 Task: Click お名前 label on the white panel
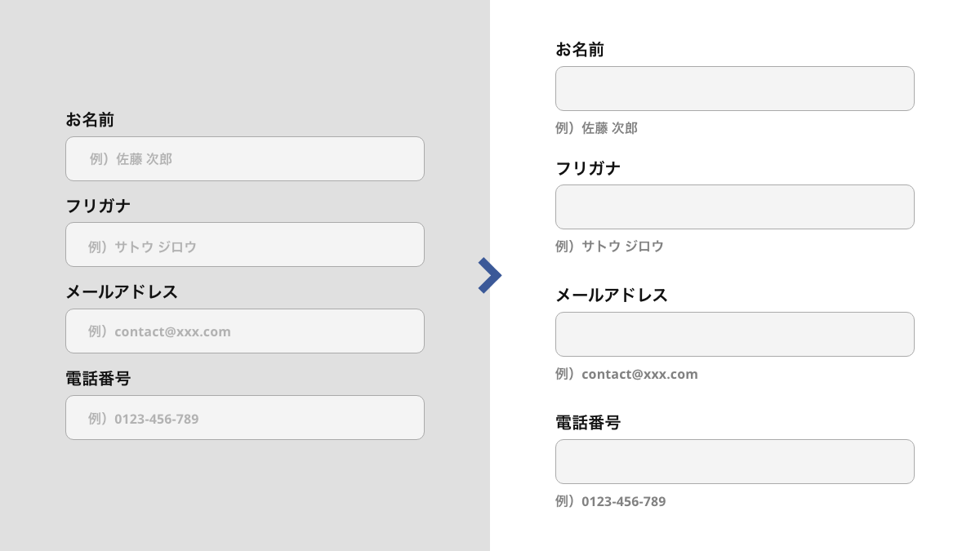(x=580, y=50)
